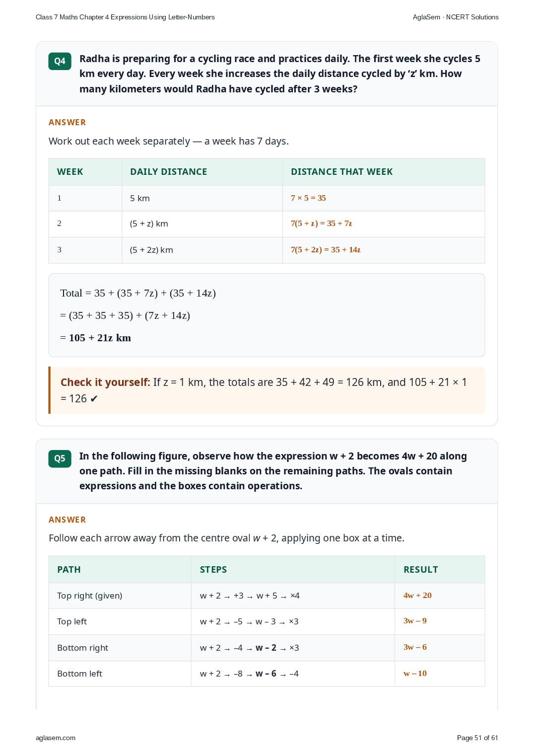This screenshot has height=756, width=534.
Task: Click the 4w + 20 result cell
Action: coord(417,595)
